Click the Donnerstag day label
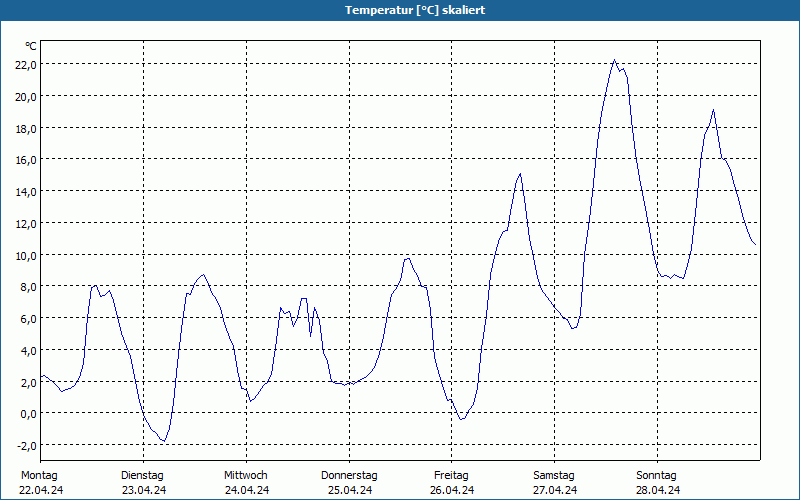Viewport: 800px width, 500px height. tap(349, 476)
